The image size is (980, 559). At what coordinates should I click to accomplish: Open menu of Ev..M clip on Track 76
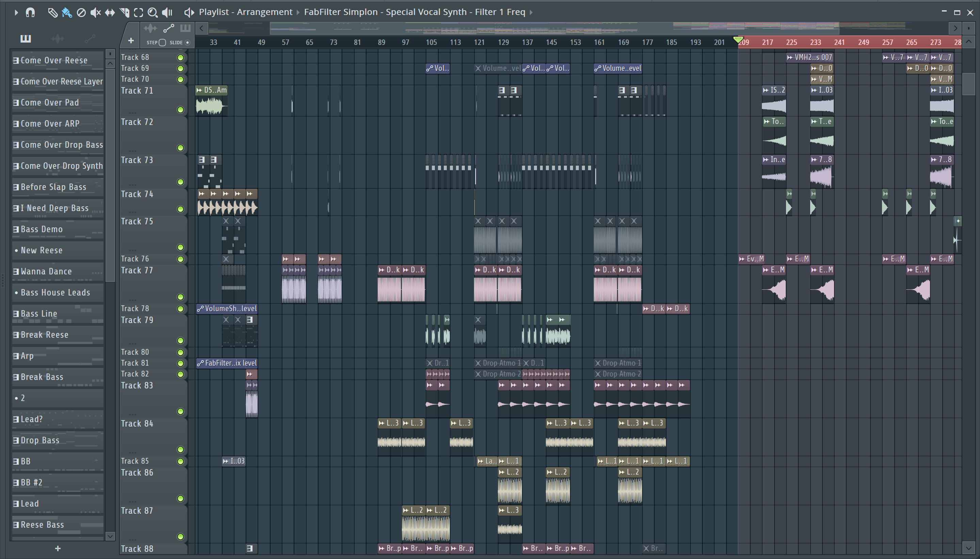742,259
